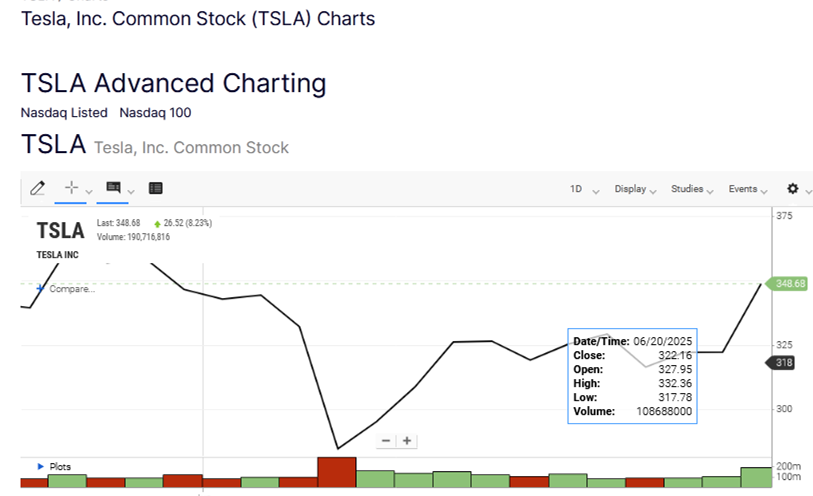The width and height of the screenshot is (813, 496).
Task: Click the TSLA symbol label on chart
Action: tap(61, 231)
